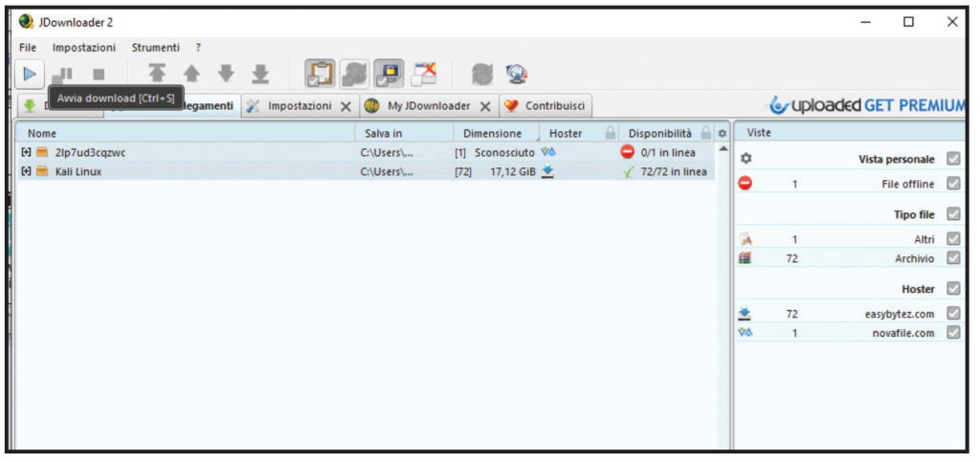Click the reconnect globe icon
The height and width of the screenshot is (462, 980).
pyautogui.click(x=482, y=75)
